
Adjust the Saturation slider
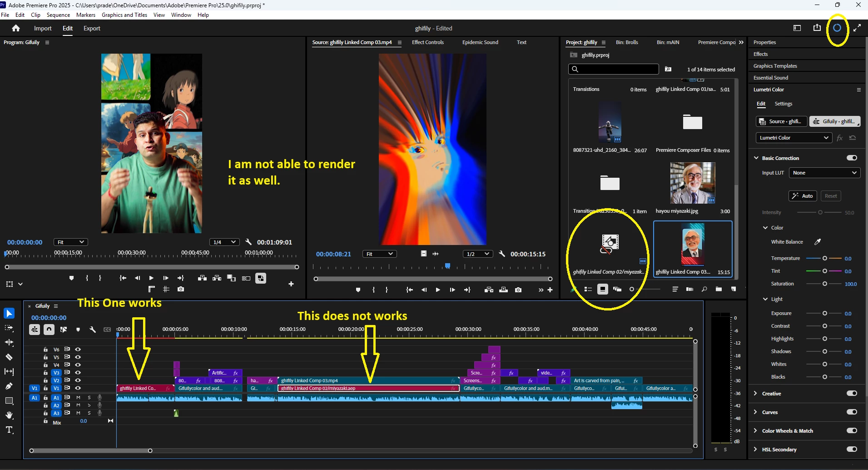pyautogui.click(x=824, y=284)
